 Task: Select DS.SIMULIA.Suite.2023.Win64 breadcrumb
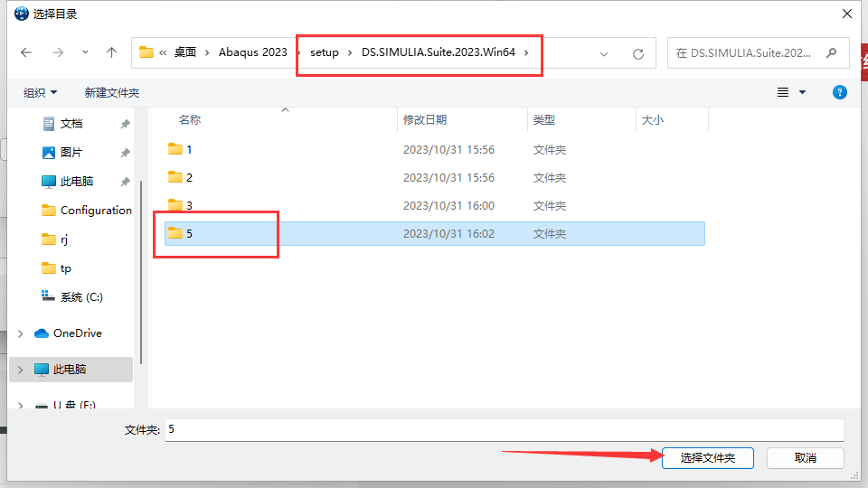coord(439,52)
